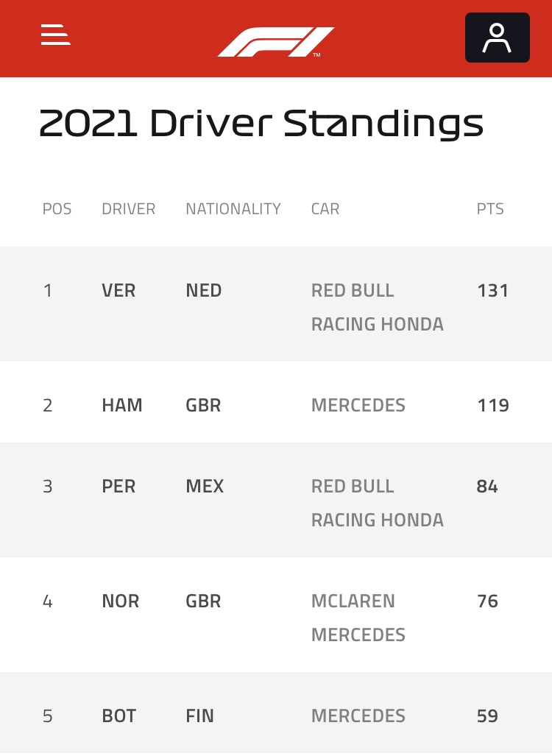This screenshot has width=552, height=756.
Task: Open Red Bull Racing Honda for Verstappen
Action: pyautogui.click(x=378, y=308)
